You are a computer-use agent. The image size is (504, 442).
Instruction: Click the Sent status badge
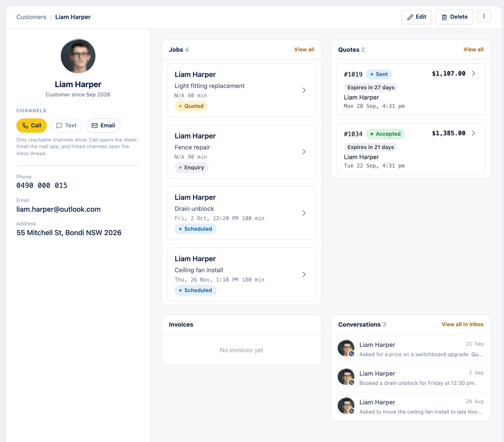point(379,74)
